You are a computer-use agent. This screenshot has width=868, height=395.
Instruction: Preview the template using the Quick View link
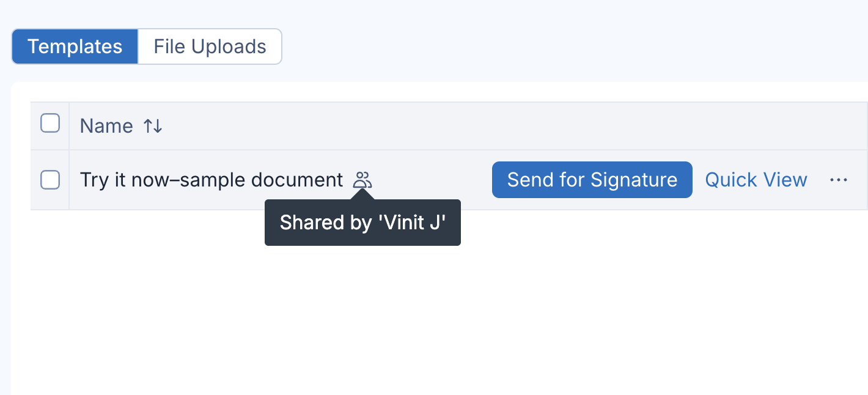click(756, 180)
